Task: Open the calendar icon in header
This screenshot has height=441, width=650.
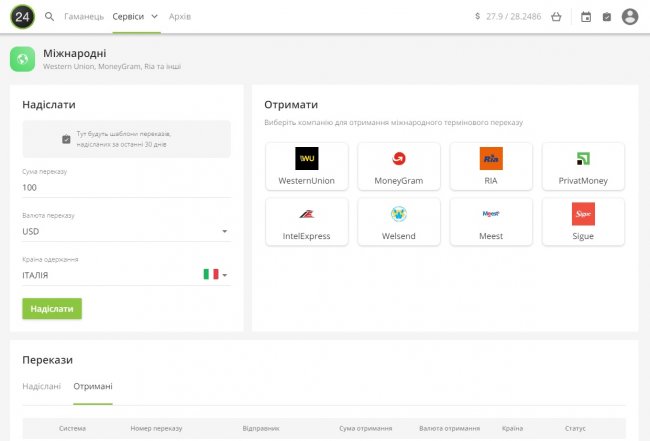Action: (586, 17)
